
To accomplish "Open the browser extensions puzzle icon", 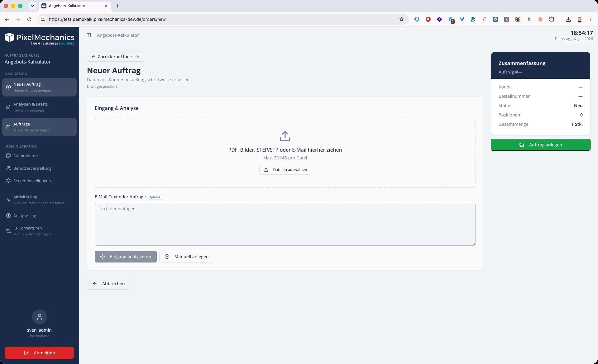I will (552, 19).
